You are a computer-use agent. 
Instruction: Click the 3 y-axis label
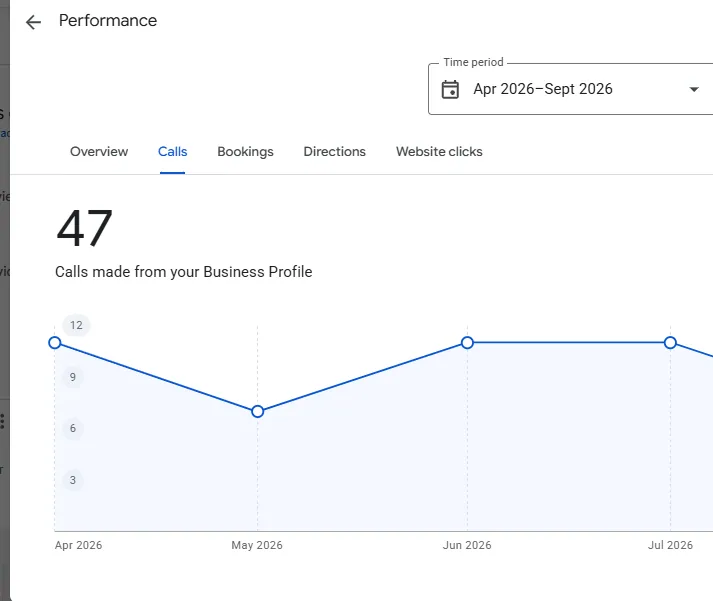click(73, 480)
